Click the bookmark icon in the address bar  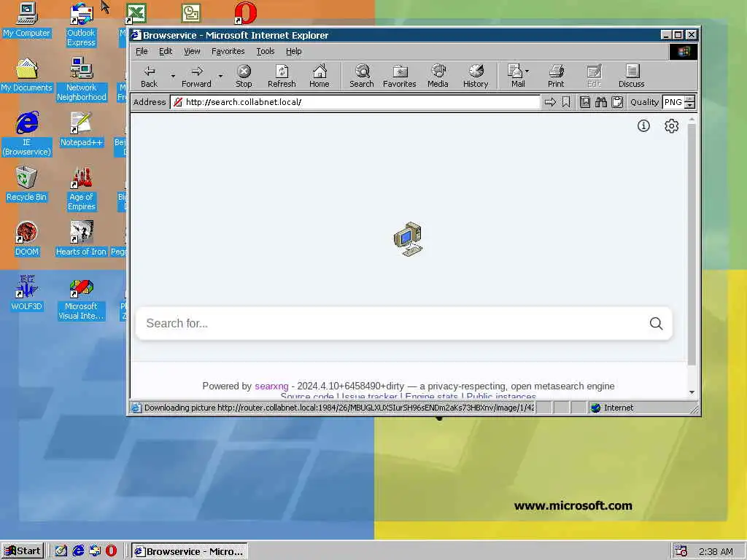tap(565, 102)
